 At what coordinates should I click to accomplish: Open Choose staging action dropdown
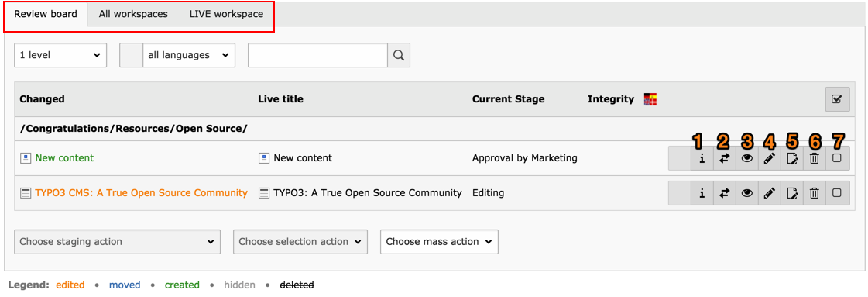pos(118,242)
